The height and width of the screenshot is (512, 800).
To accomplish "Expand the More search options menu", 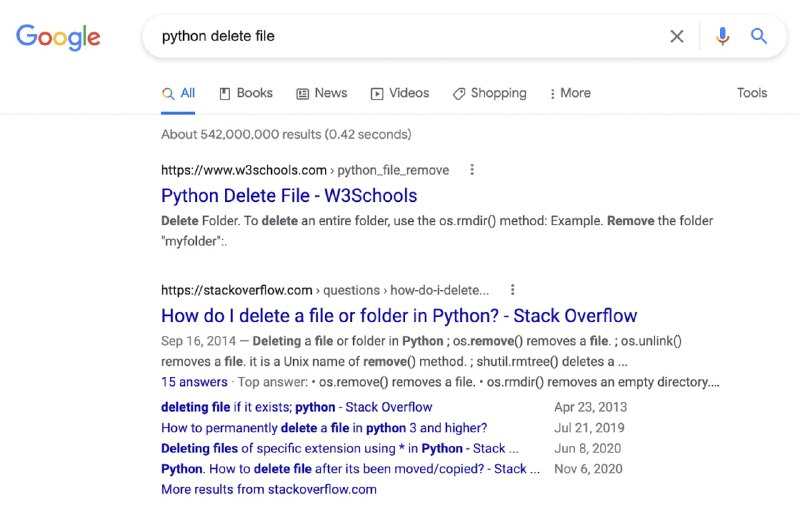I will tap(570, 93).
